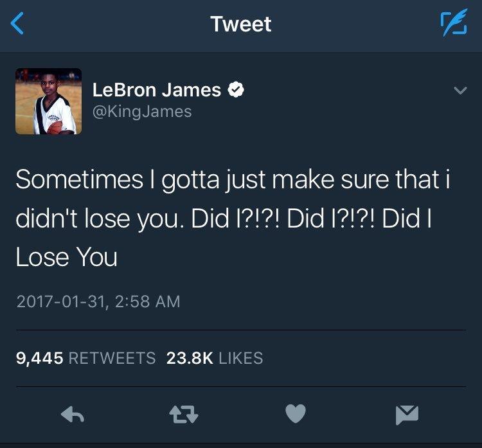
Task: Tap the Tweet header title
Action: pyautogui.click(x=241, y=24)
